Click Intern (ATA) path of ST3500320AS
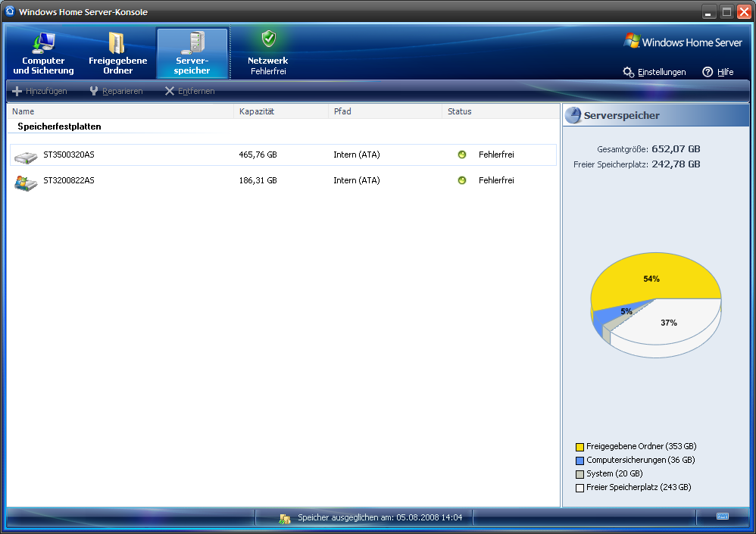 [x=357, y=155]
